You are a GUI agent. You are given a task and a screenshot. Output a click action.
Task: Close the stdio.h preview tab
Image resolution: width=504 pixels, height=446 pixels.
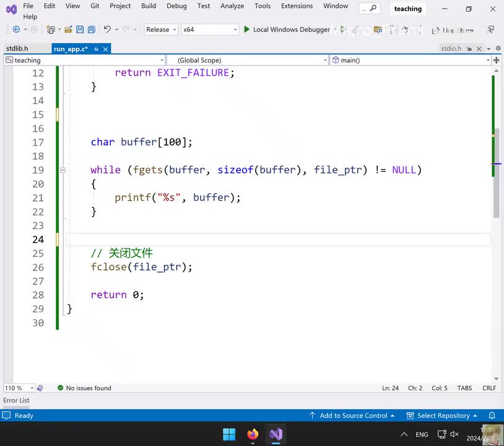coord(479,48)
